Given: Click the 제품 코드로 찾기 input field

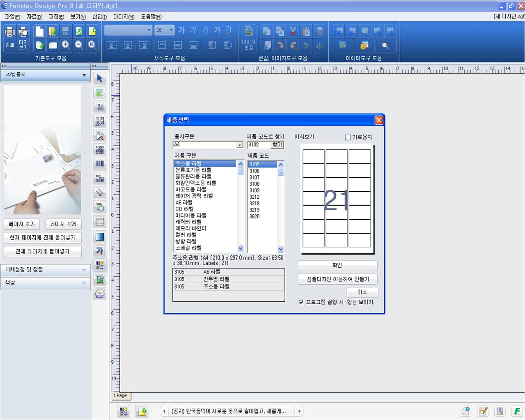Looking at the screenshot, I should pyautogui.click(x=259, y=145).
